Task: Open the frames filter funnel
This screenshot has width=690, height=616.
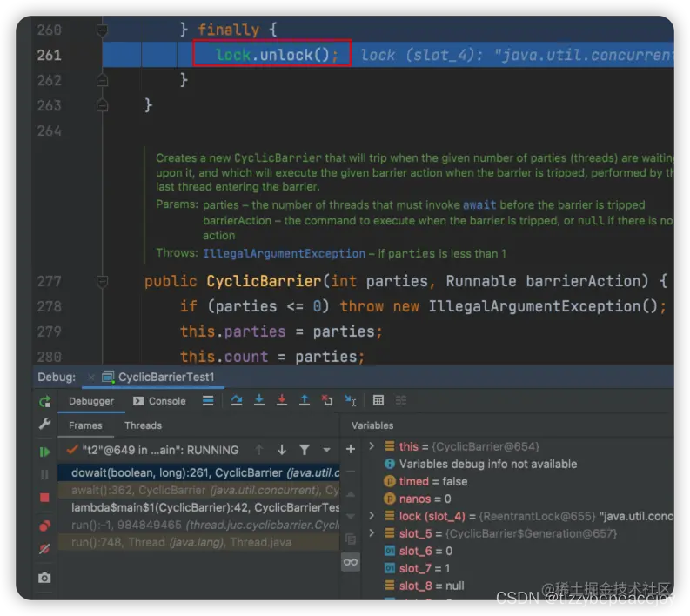Action: pyautogui.click(x=305, y=450)
